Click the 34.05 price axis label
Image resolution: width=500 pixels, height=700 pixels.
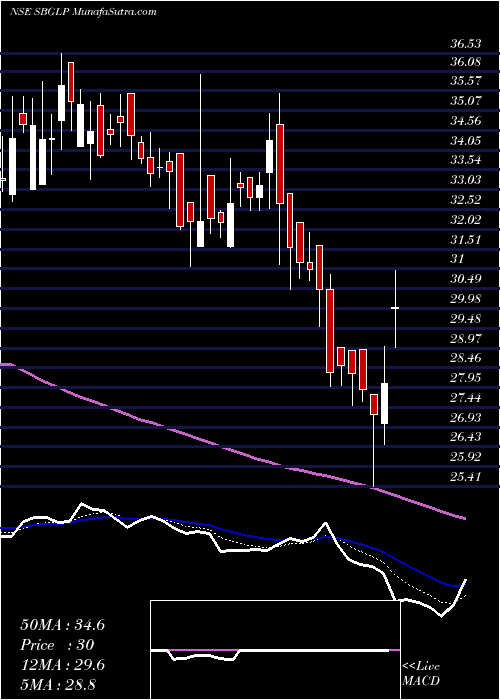(466, 141)
